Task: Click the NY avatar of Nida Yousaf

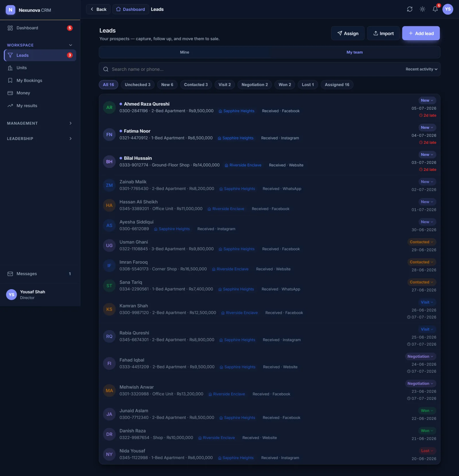Action: [x=109, y=454]
